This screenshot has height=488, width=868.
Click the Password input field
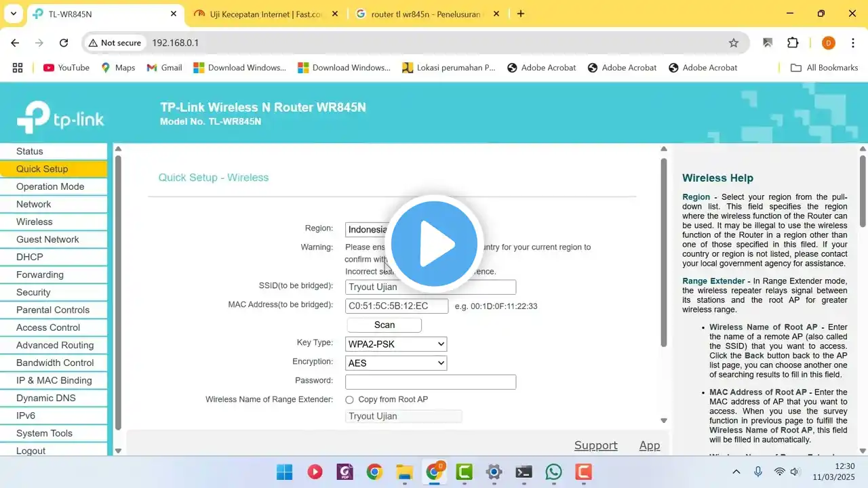coord(431,382)
